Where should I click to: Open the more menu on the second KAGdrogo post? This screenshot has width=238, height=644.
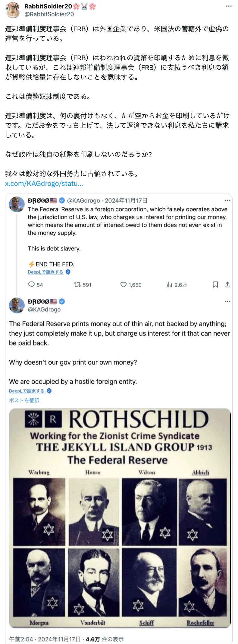click(227, 301)
